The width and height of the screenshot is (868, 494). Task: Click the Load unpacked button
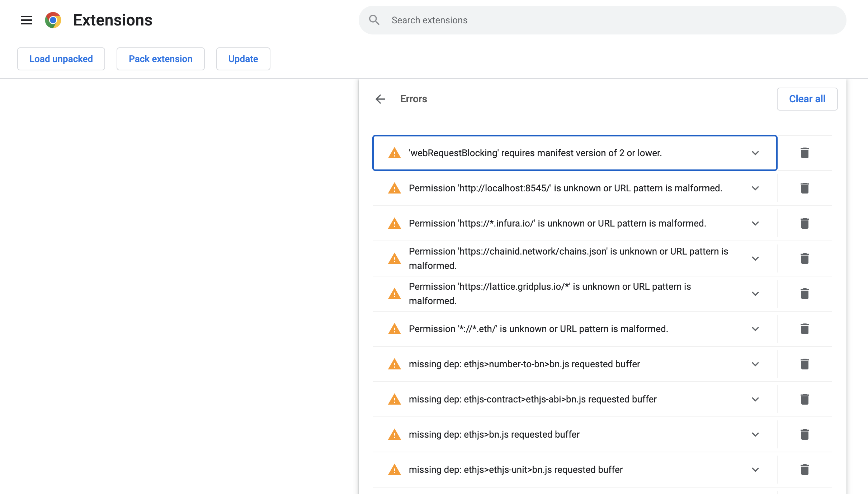click(61, 59)
